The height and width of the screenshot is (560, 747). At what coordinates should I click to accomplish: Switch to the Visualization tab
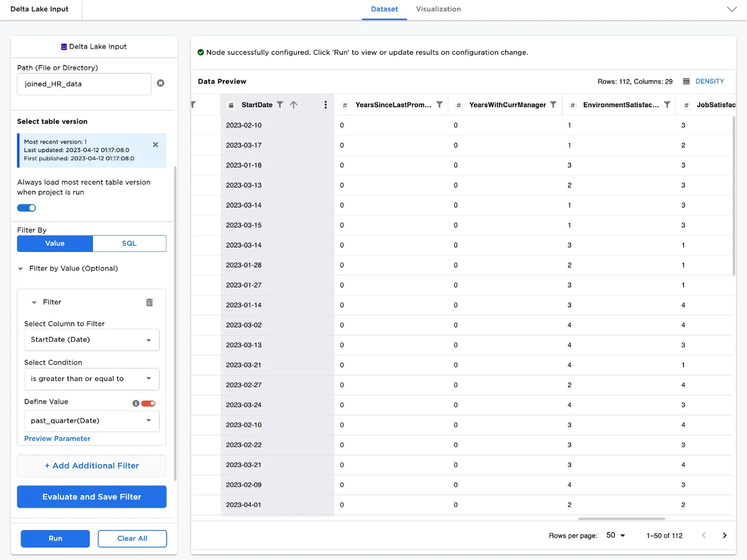pyautogui.click(x=438, y=9)
